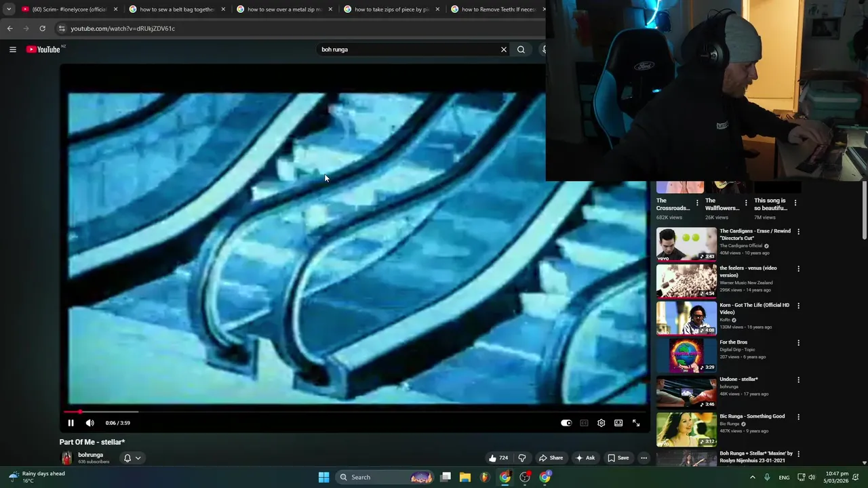The width and height of the screenshot is (868, 488).
Task: Open options for 'The Crossroads...' short
Action: coord(697,203)
